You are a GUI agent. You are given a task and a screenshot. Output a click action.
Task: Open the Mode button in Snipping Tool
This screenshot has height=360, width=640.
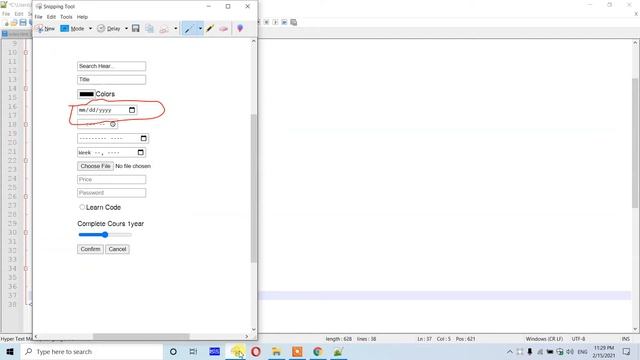[x=72, y=29]
